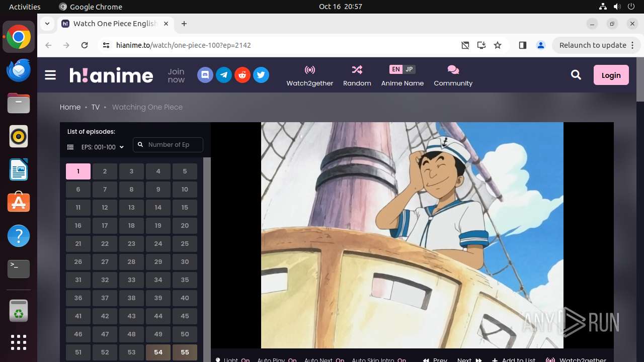Select episode 1
This screenshot has height=362, width=644.
click(78, 171)
